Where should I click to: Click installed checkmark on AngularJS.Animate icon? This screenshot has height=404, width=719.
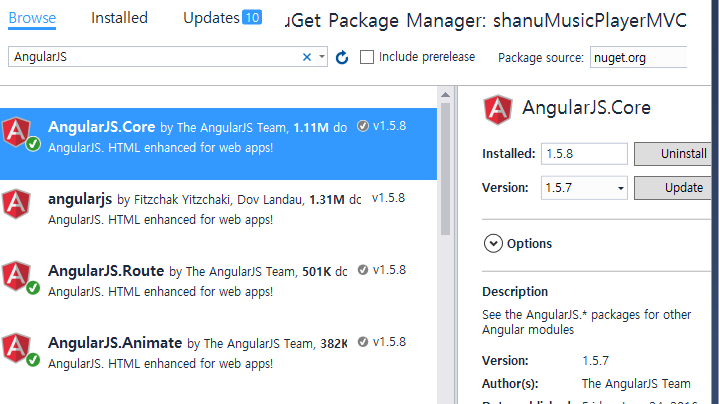(x=33, y=360)
